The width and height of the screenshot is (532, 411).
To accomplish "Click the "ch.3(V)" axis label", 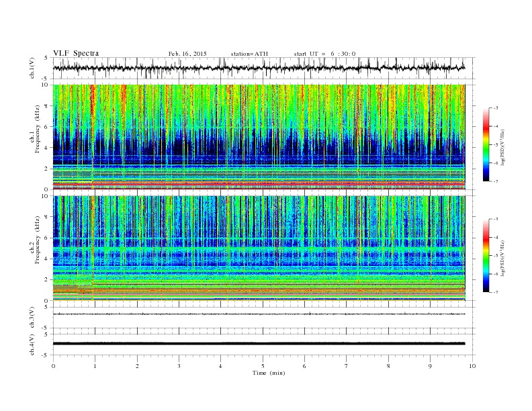I will (x=32, y=318).
